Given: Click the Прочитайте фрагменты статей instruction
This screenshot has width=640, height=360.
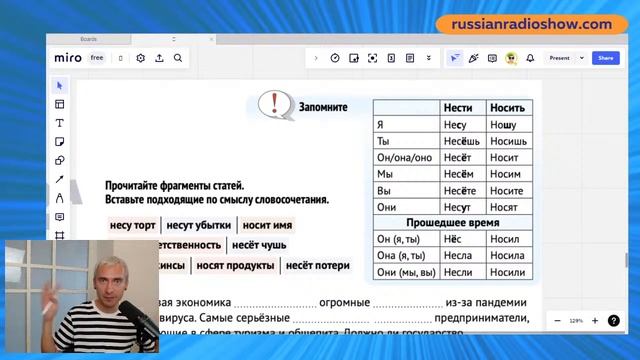Looking at the screenshot, I should 175,186.
